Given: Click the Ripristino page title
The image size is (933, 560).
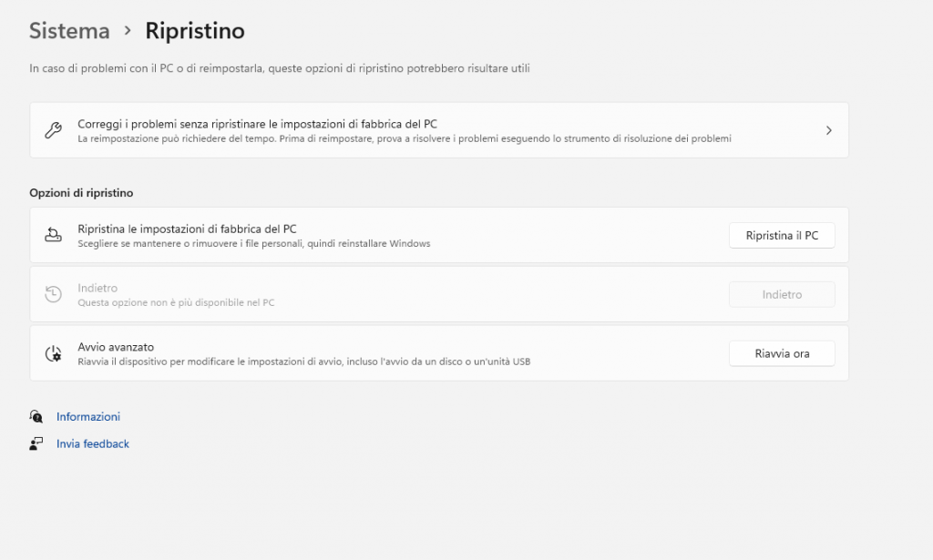Looking at the screenshot, I should [x=195, y=31].
